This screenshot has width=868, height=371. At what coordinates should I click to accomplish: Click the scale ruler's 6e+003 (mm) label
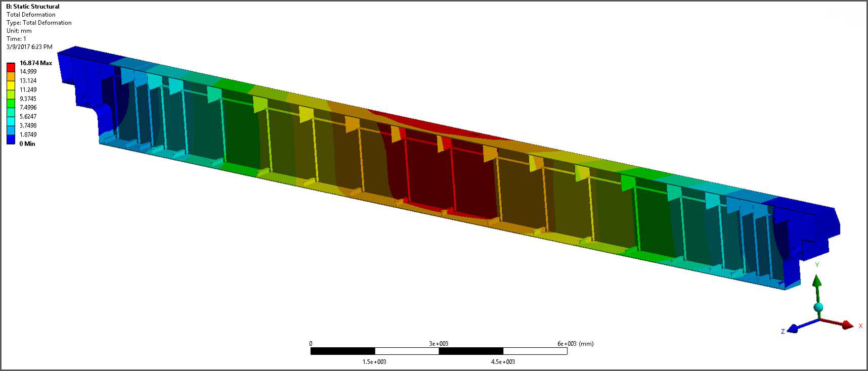(x=575, y=344)
